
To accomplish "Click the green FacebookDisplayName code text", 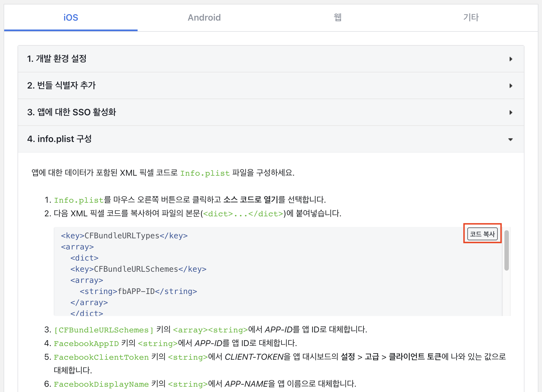I will pos(101,384).
